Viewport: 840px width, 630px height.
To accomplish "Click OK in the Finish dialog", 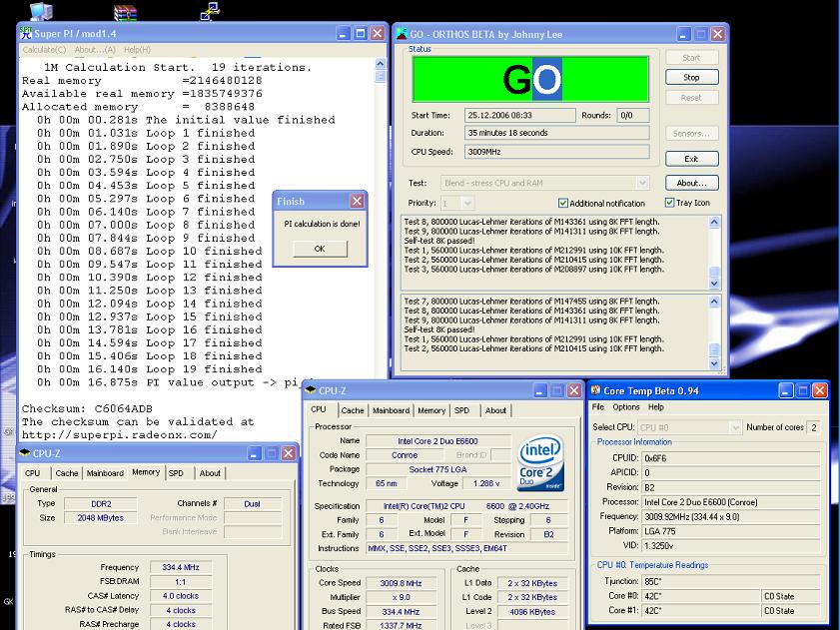I will 320,249.
